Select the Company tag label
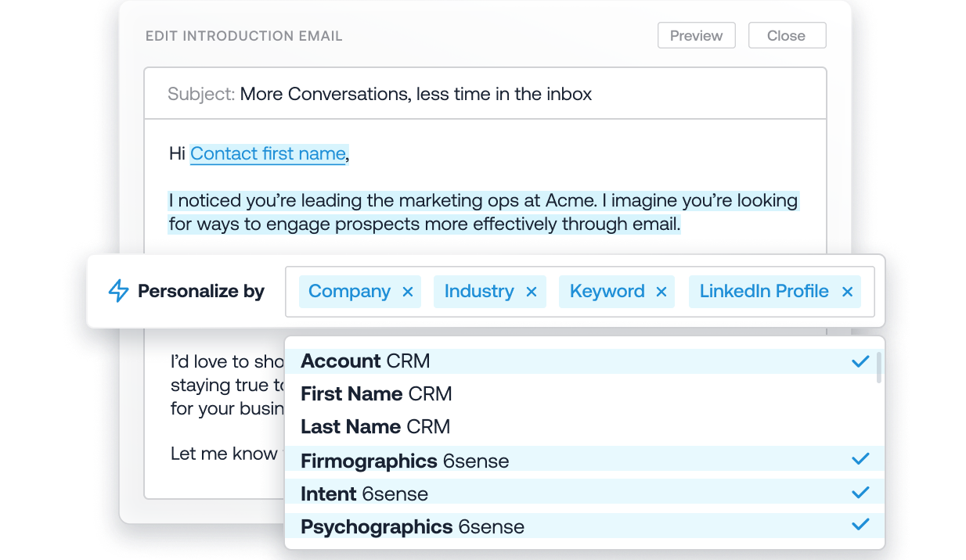Screen dimensions: 966x560 pos(349,291)
